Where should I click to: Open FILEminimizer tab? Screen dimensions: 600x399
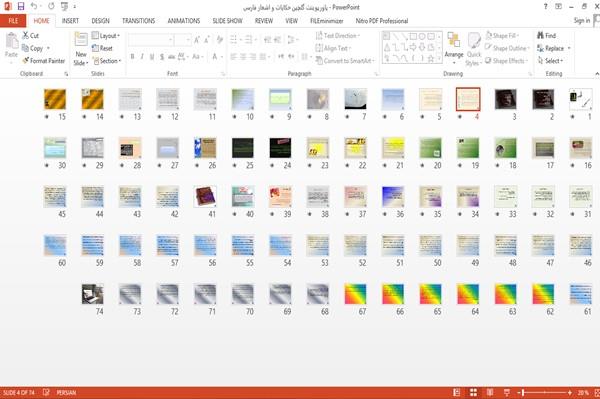pyautogui.click(x=326, y=21)
